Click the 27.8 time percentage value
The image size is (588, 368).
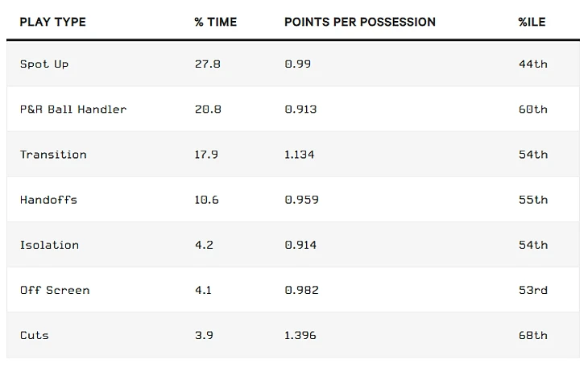pos(207,64)
